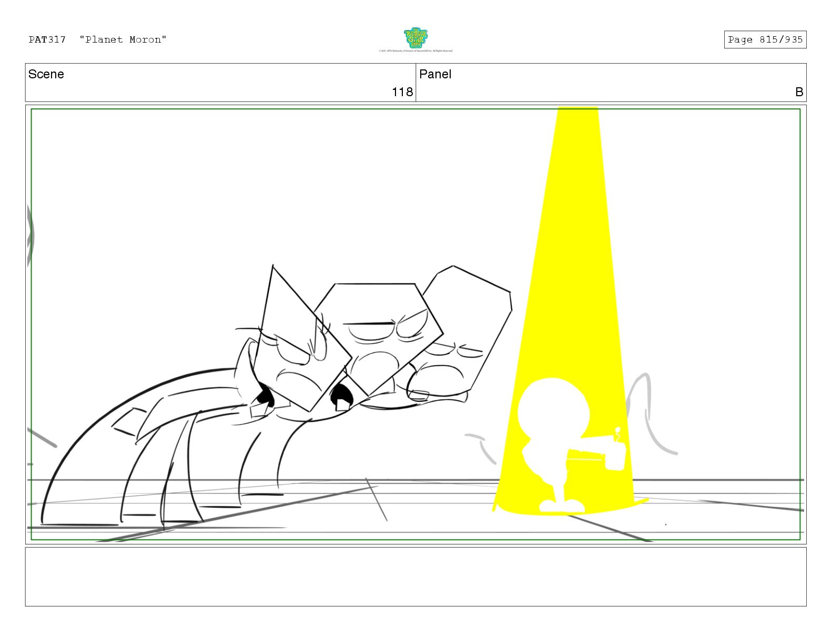Click the Patrick Star Show logo

coord(415,38)
